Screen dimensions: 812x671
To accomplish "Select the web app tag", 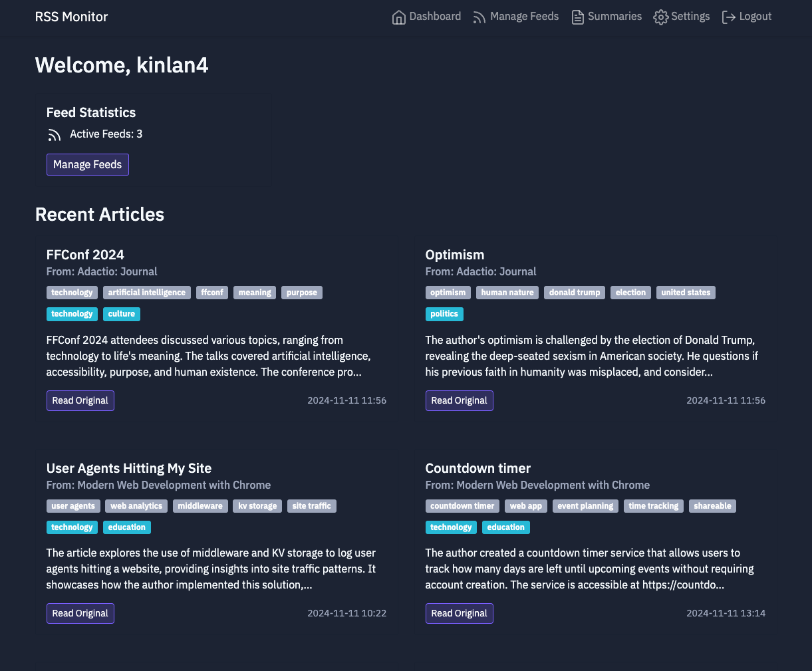I will (526, 506).
